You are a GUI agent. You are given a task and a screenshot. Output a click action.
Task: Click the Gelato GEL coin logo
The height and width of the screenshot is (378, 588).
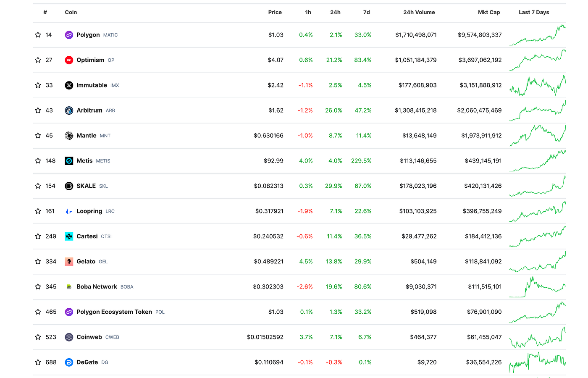point(69,262)
